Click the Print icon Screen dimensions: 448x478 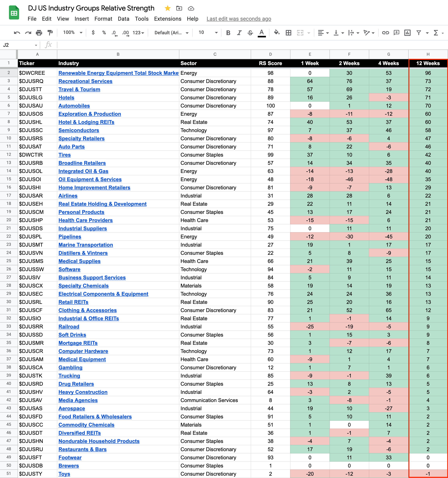[x=39, y=33]
